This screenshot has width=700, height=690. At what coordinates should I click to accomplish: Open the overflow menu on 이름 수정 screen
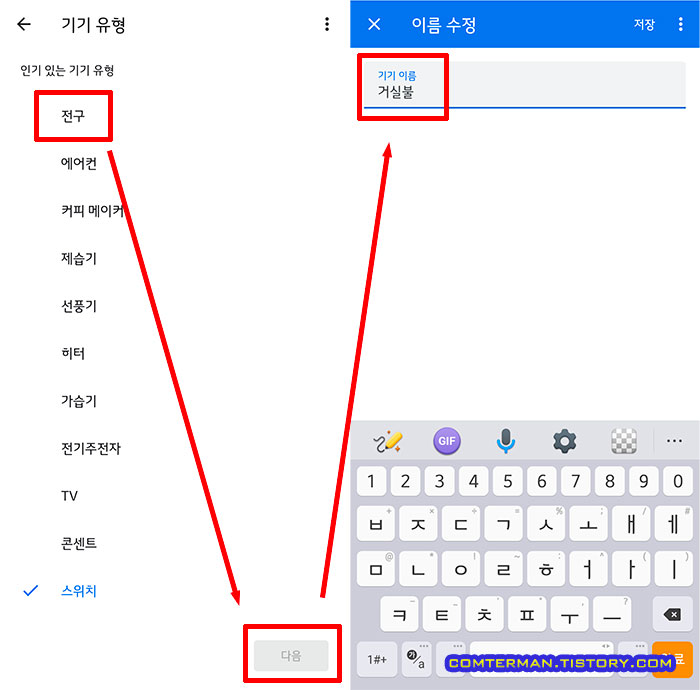pyautogui.click(x=680, y=24)
